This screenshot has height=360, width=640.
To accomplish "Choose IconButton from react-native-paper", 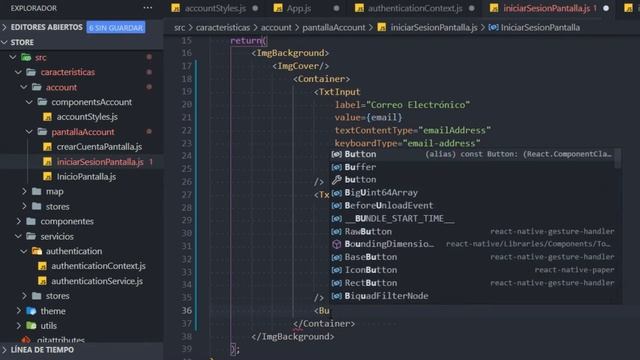I will click(x=473, y=270).
